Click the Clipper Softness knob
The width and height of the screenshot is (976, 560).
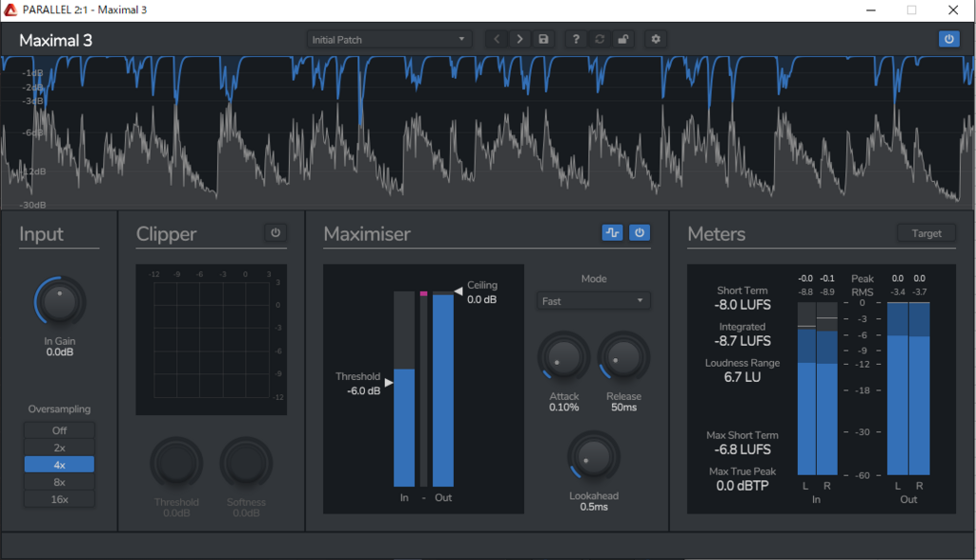click(246, 463)
